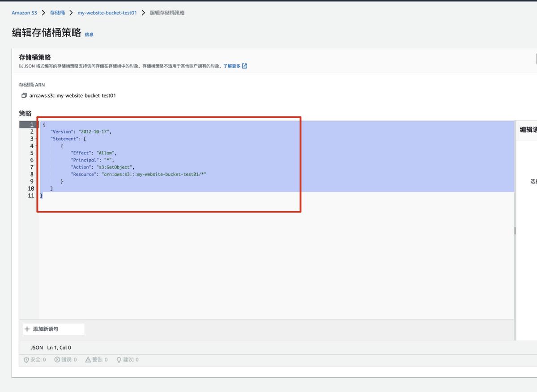The height and width of the screenshot is (392, 537).
Task: Select the JSON mode label in editor footer
Action: [x=36, y=347]
